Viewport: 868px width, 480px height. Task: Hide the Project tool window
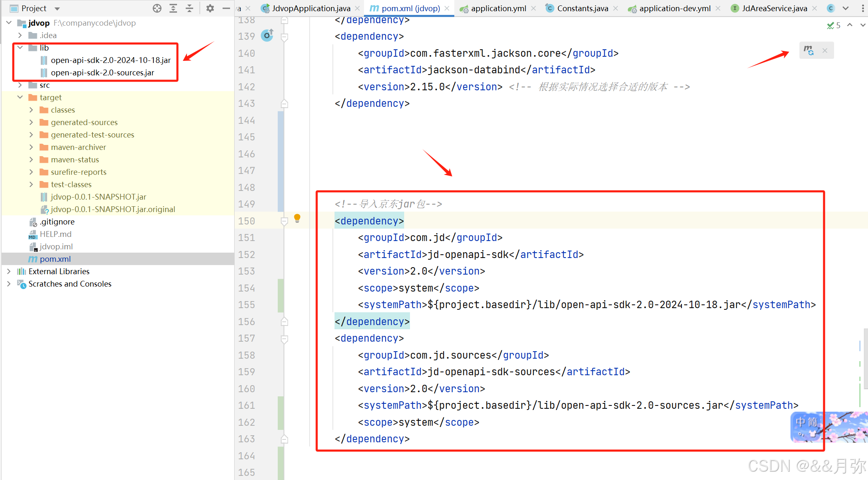pos(226,8)
